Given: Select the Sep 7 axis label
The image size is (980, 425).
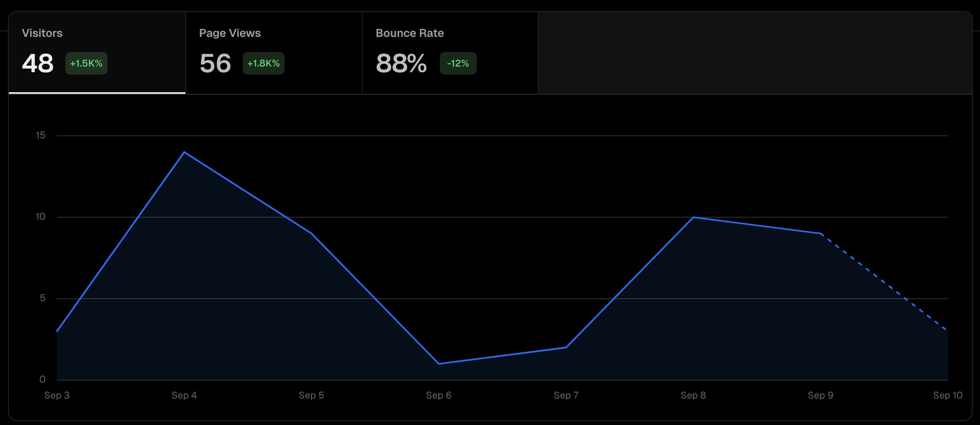Looking at the screenshot, I should point(566,395).
